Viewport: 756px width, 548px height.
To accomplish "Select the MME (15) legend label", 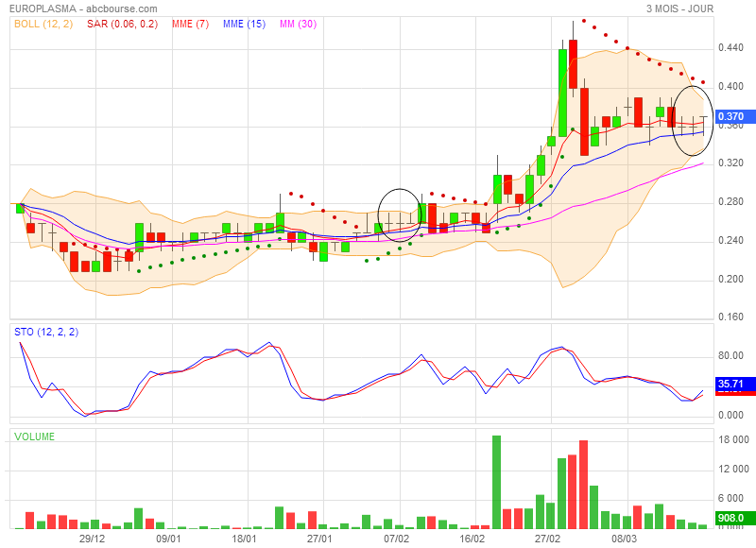I will tap(244, 24).
